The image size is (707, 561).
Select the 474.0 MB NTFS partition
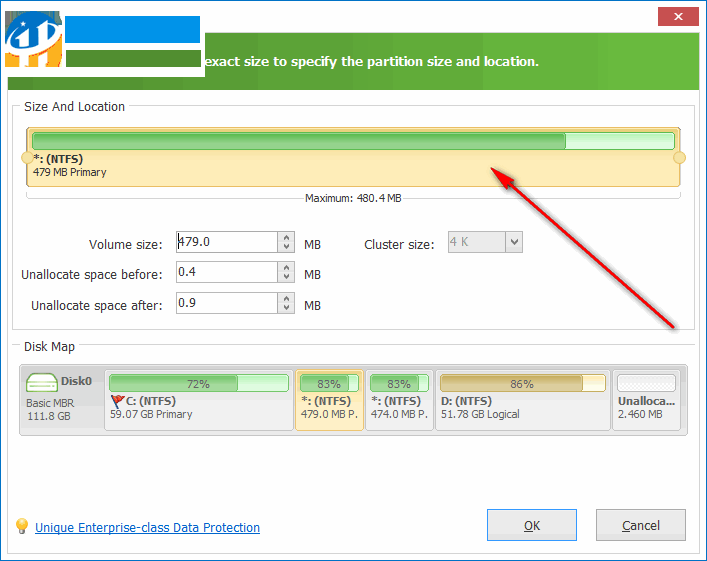coord(399,400)
